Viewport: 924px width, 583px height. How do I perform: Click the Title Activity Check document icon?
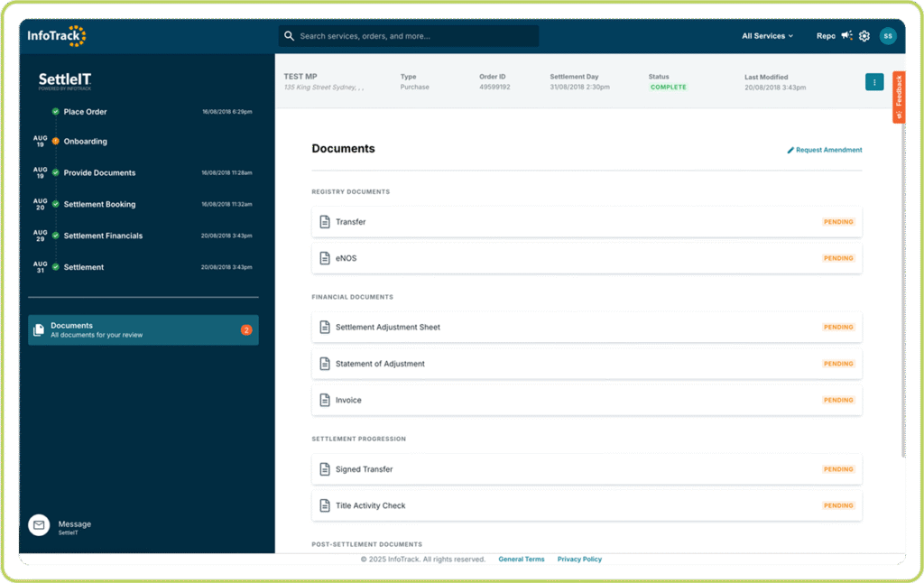point(325,505)
